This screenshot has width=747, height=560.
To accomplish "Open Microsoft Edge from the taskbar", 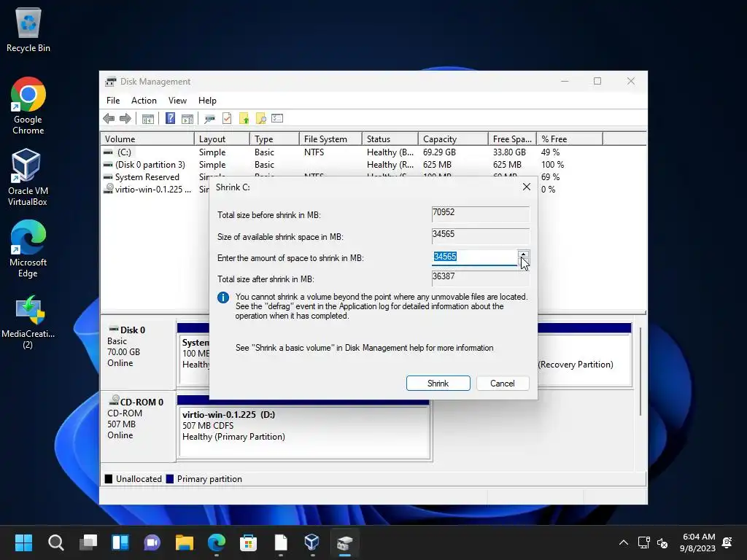I will click(x=217, y=542).
